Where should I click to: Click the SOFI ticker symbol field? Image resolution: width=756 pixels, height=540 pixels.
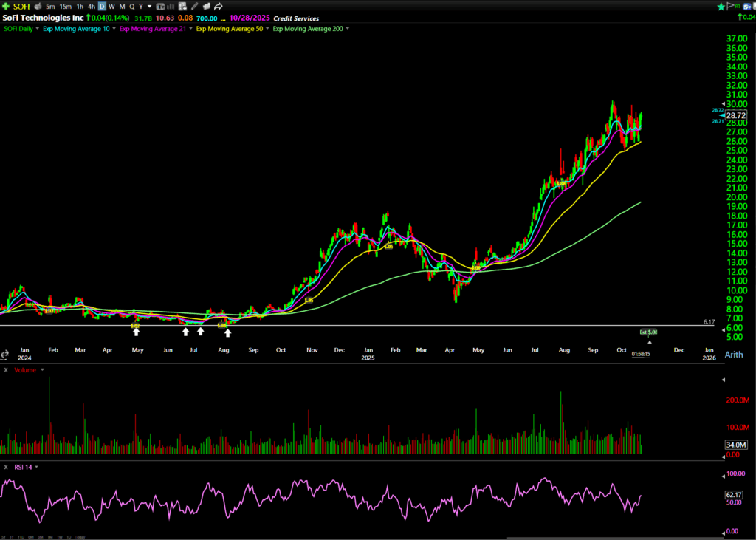[x=21, y=6]
